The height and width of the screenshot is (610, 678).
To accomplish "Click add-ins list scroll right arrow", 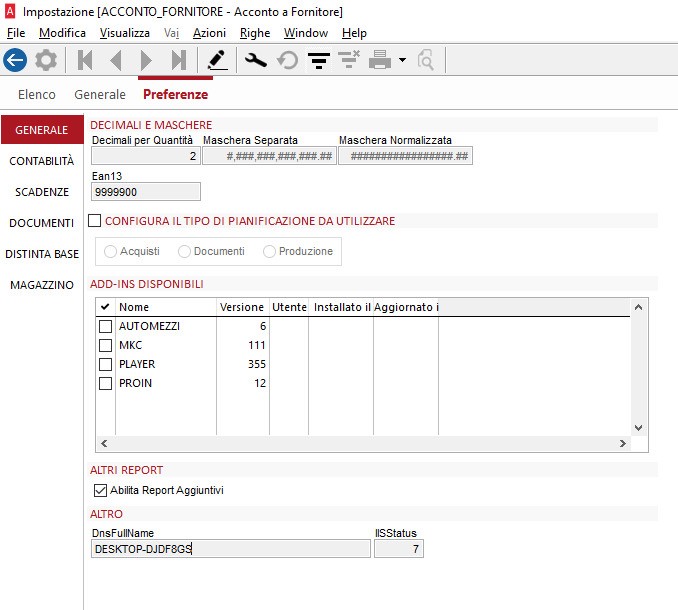I will point(623,443).
